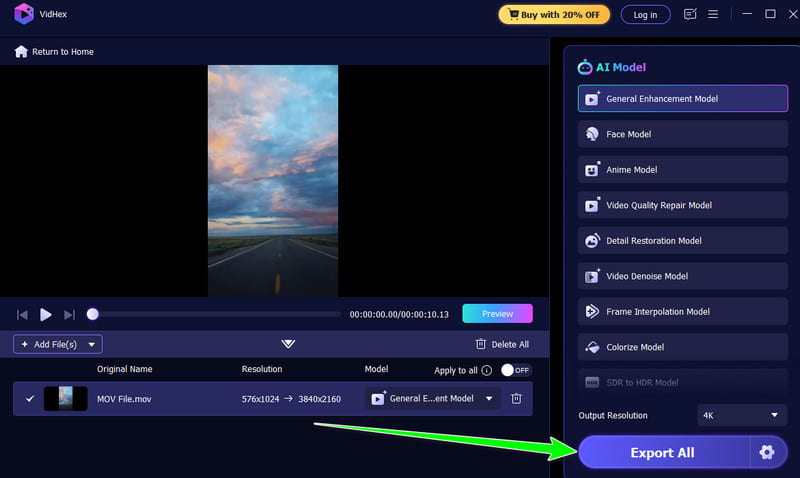
Task: Collapse the file list panel chevron
Action: (288, 344)
